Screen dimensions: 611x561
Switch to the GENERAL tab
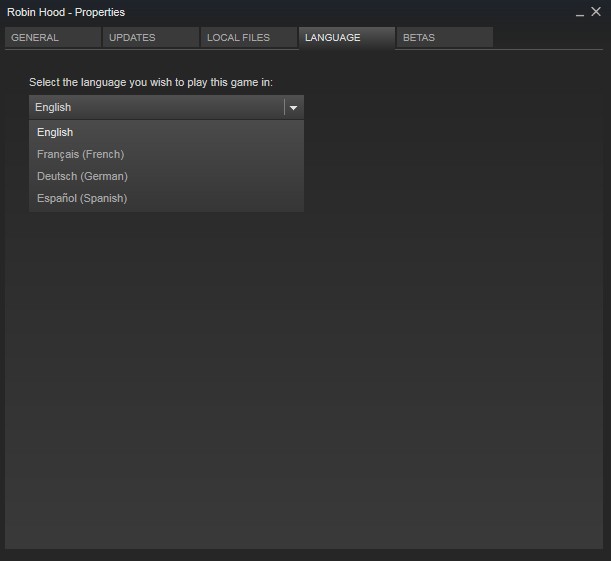tap(53, 38)
